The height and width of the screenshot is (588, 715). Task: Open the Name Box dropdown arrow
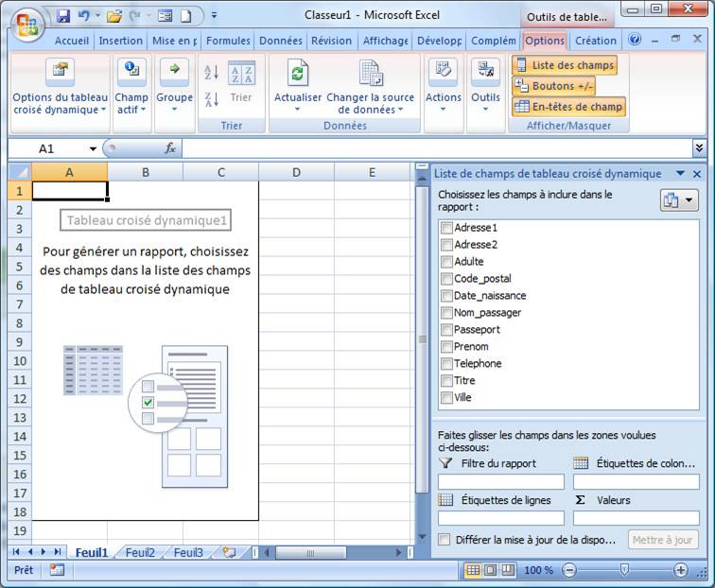click(93, 148)
